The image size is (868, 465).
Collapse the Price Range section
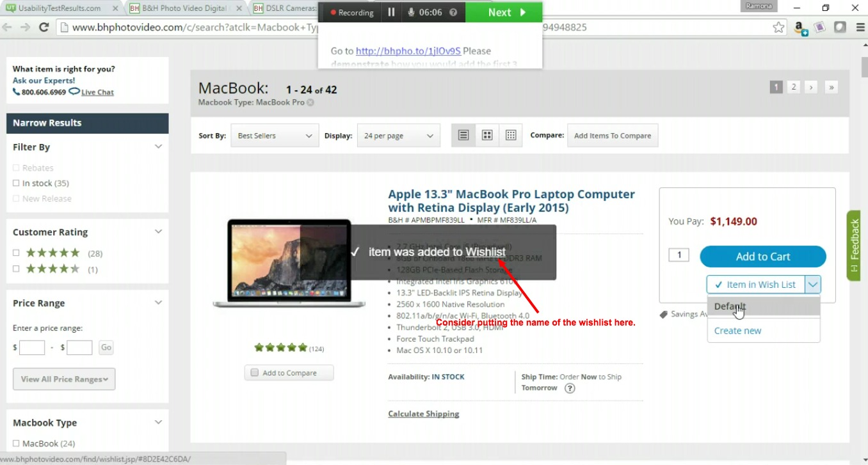pyautogui.click(x=158, y=303)
